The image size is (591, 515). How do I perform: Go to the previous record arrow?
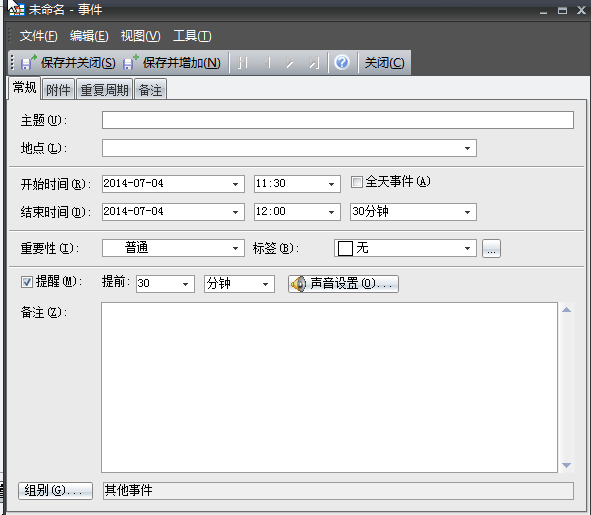[266, 63]
